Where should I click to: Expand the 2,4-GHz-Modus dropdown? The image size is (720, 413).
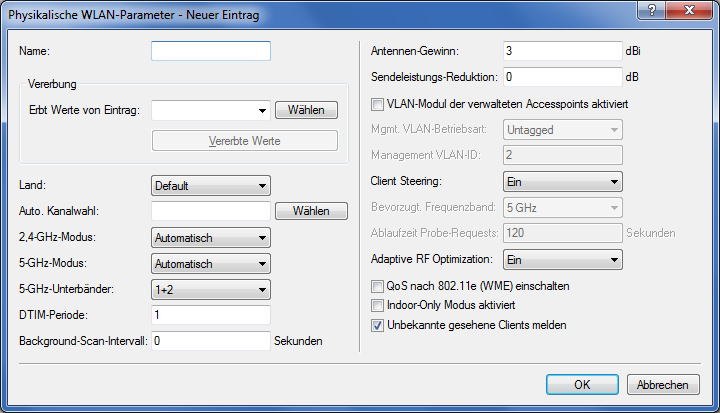coord(211,237)
